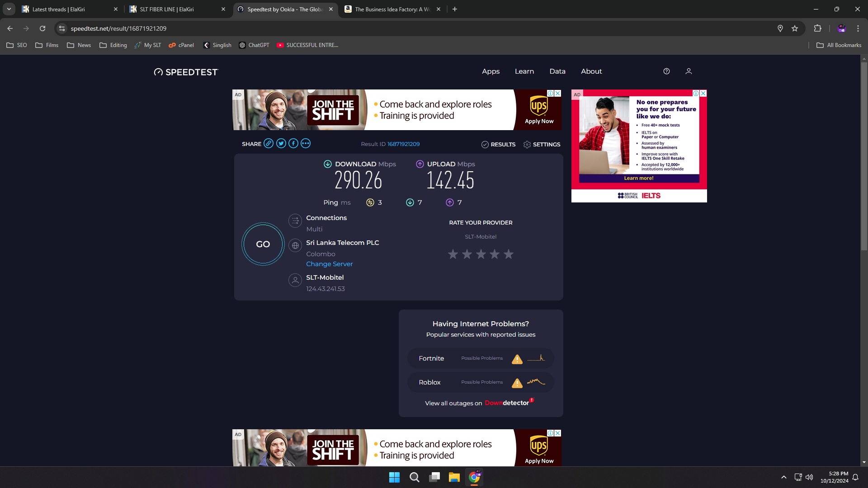Open My SLT bookmark
The image size is (868, 488).
point(148,45)
